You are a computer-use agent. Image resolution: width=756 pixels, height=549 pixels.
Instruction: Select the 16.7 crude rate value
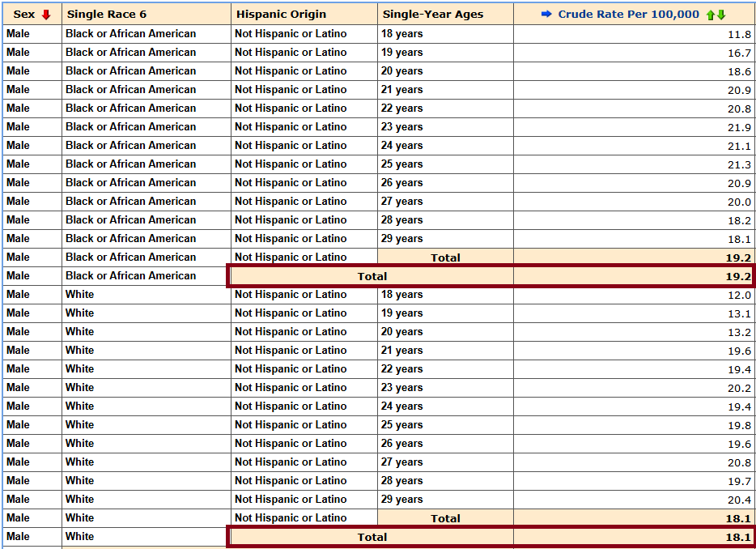[x=739, y=53]
